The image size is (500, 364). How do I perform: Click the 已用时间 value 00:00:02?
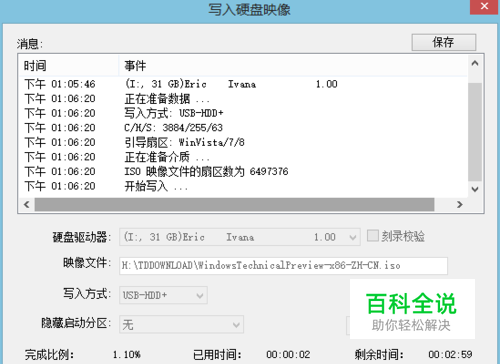pyautogui.click(x=288, y=354)
